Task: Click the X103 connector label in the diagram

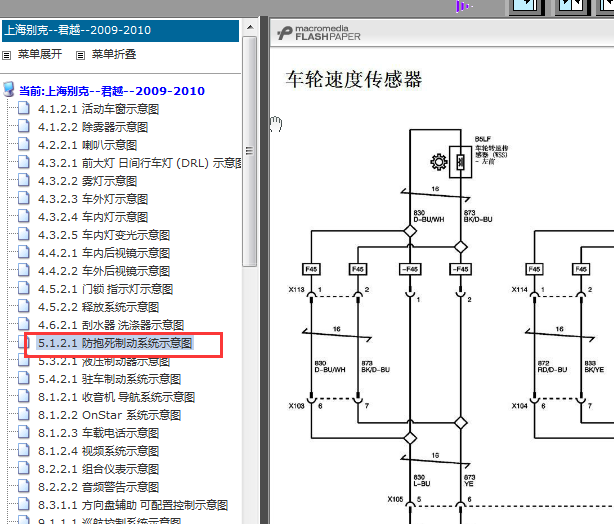Action: 296,406
